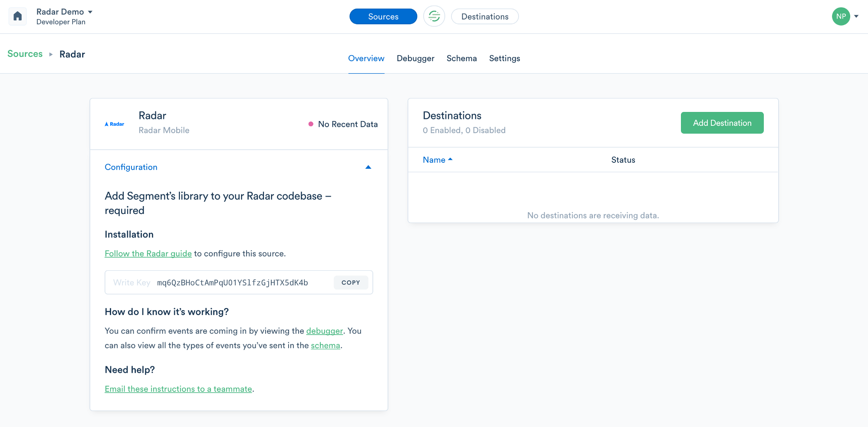Image resolution: width=868 pixels, height=427 pixels.
Task: Open the Destinations top navigation button
Action: click(x=485, y=16)
